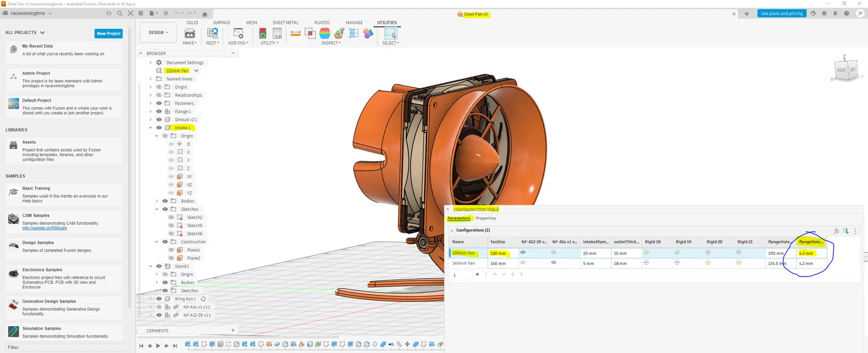Click the fx parameters icon in configuration table
The height and width of the screenshot is (353, 868).
(x=836, y=231)
